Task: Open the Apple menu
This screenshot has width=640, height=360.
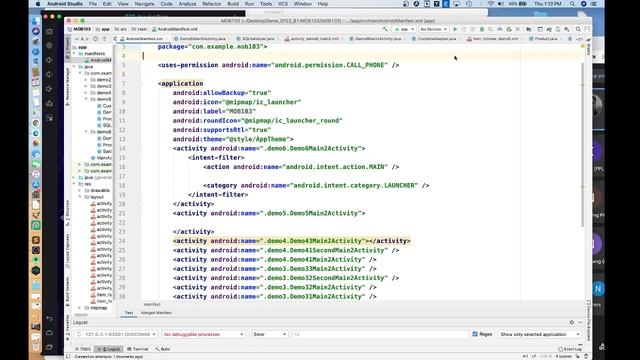Action: click(38, 4)
